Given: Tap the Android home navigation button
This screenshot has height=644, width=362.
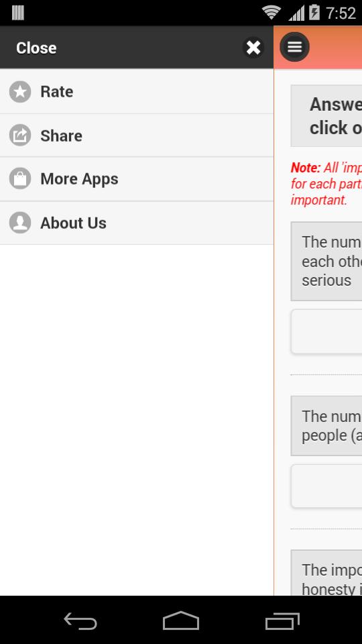Looking at the screenshot, I should click(x=181, y=621).
